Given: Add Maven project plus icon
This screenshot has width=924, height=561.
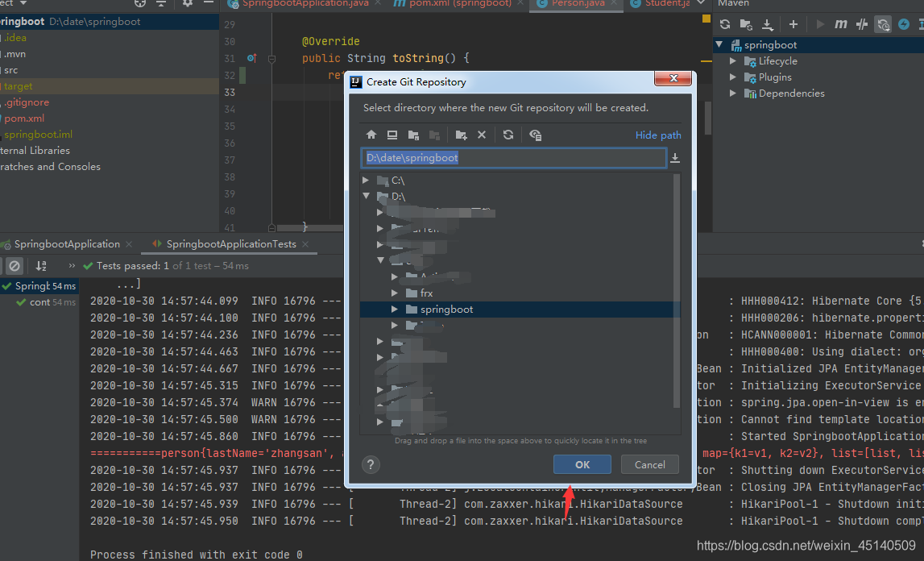Looking at the screenshot, I should click(x=793, y=24).
